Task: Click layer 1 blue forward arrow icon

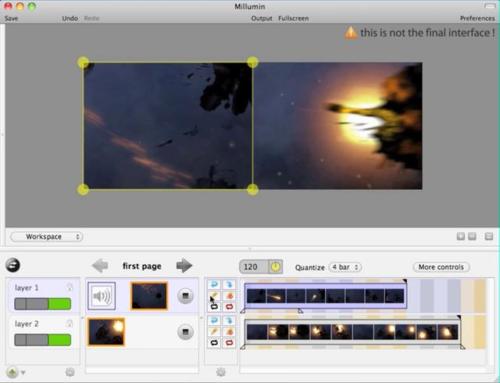Action: [x=229, y=284]
